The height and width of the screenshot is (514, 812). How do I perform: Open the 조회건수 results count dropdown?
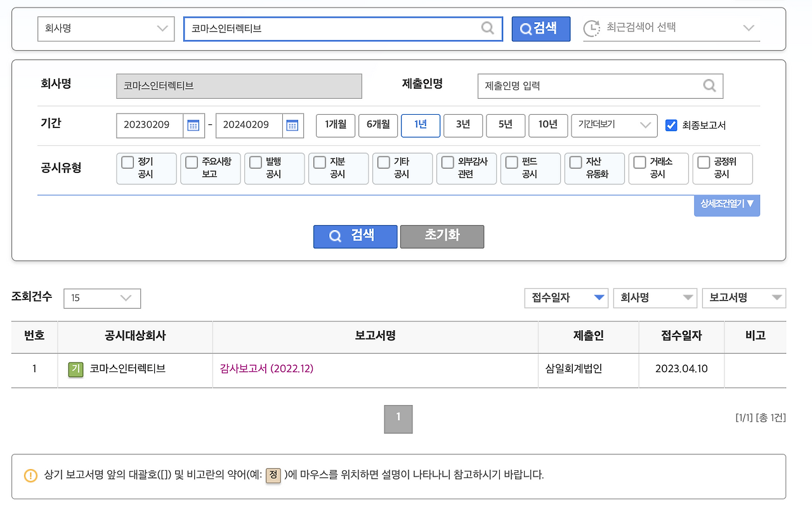coord(101,298)
